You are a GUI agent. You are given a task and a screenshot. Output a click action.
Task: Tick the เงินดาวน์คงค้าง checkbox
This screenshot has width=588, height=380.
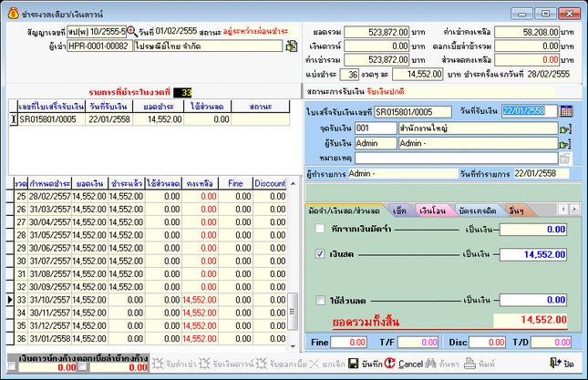click(12, 366)
